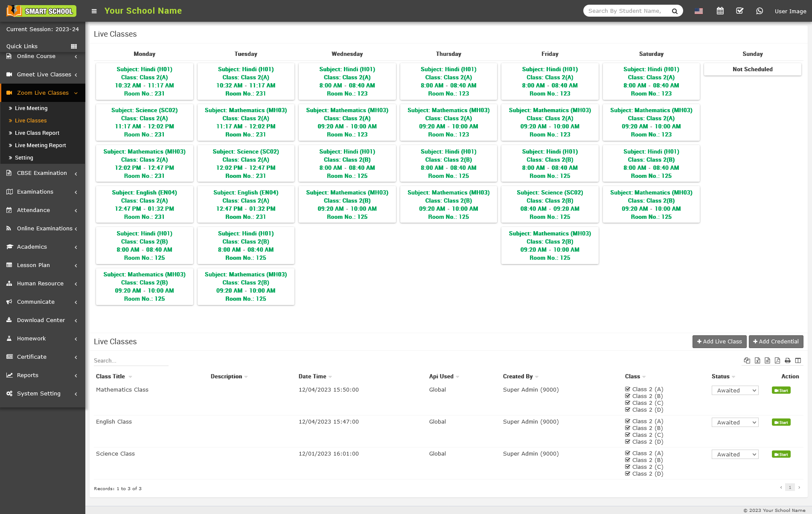Toggle Class 2 (B) checkbox for English Class

point(628,428)
